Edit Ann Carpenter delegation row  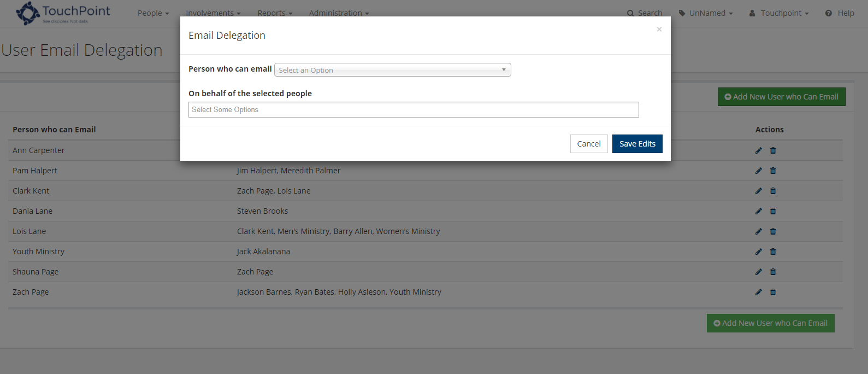pyautogui.click(x=759, y=150)
